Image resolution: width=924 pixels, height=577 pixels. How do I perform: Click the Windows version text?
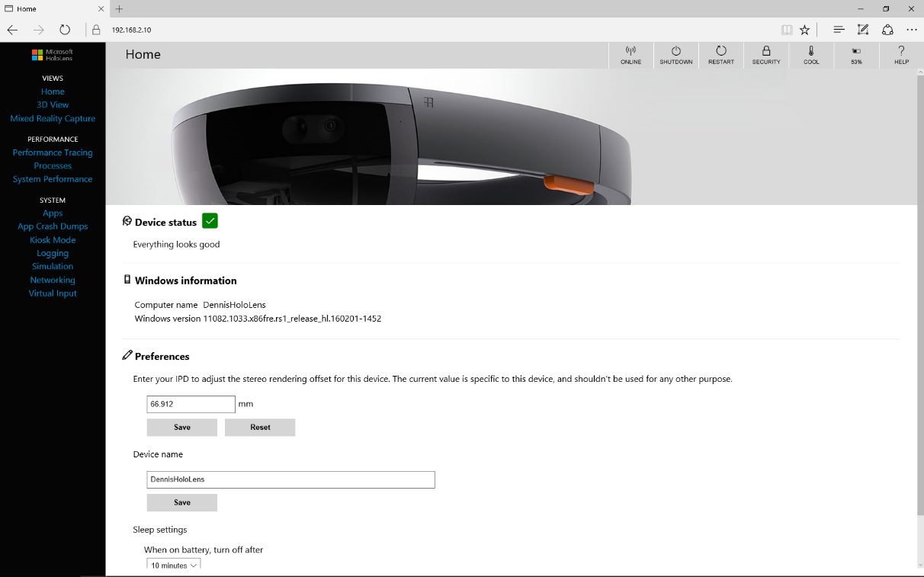[258, 319]
